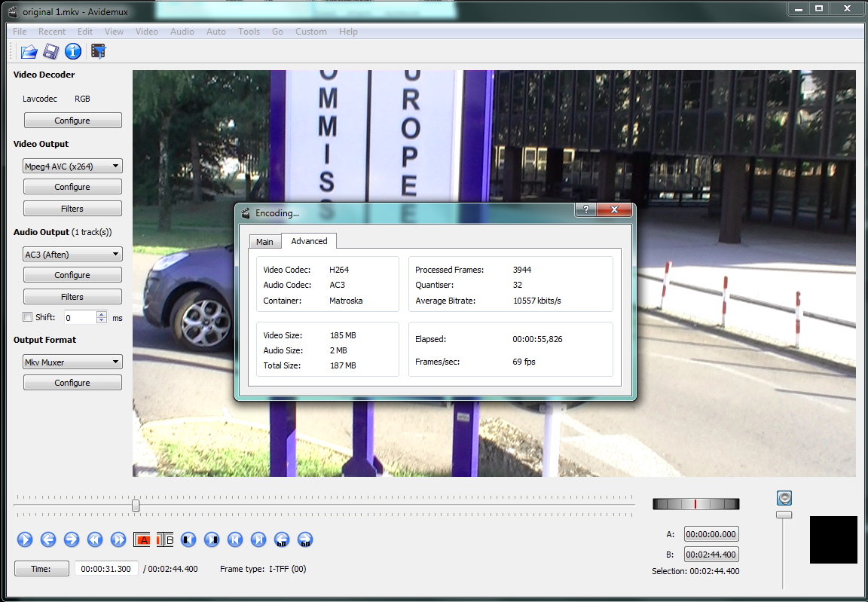Open the Audio menu
This screenshot has width=868, height=602.
point(182,32)
